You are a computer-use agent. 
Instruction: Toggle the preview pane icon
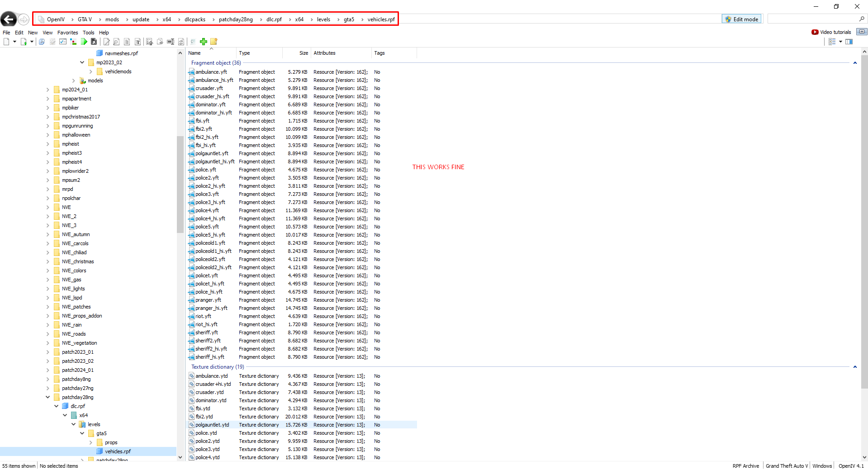(849, 42)
